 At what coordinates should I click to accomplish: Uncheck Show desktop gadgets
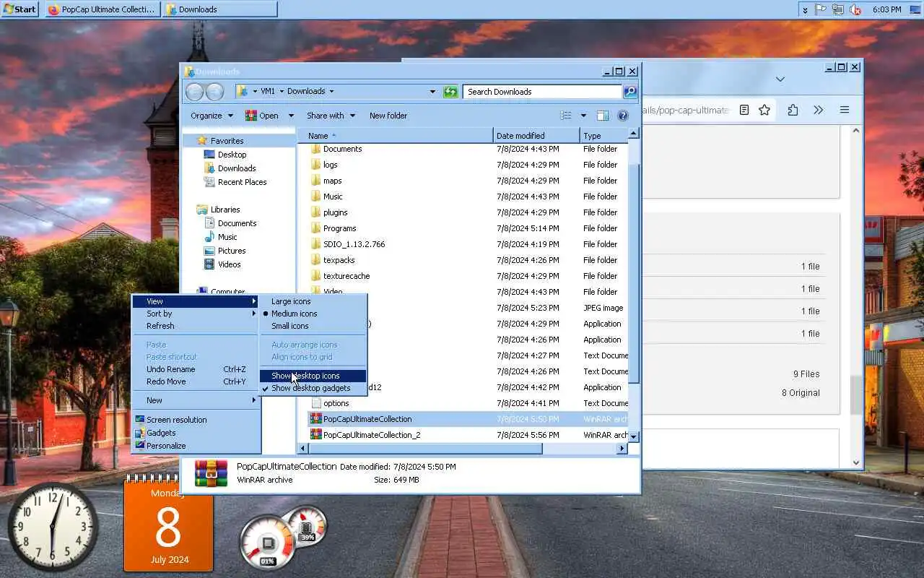click(313, 388)
